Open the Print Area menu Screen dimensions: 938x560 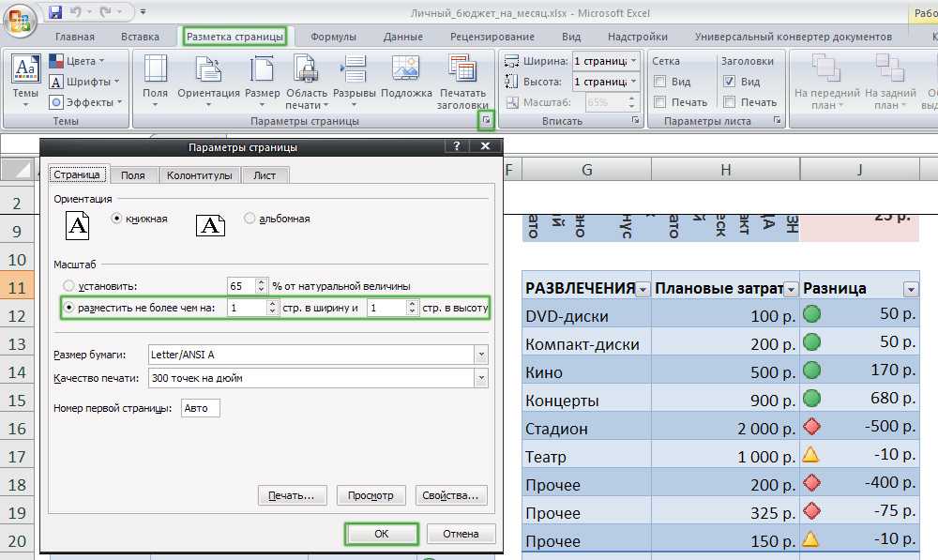coord(307,82)
